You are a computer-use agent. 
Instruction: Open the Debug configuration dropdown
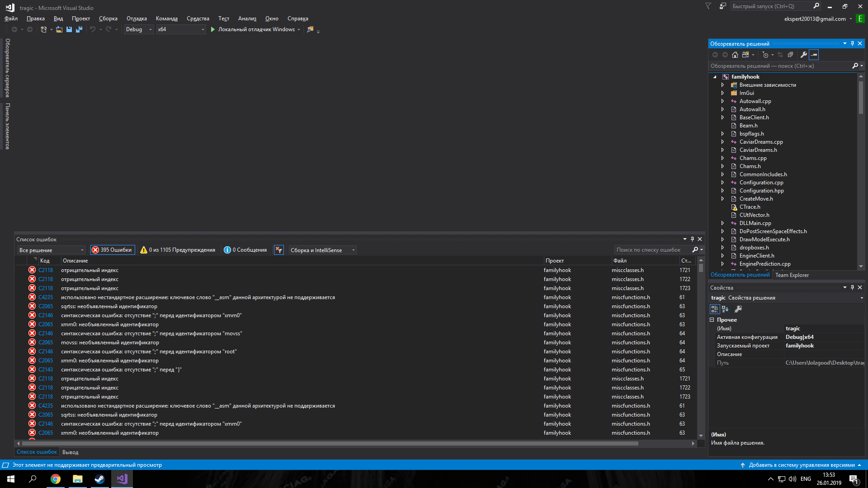coord(138,29)
